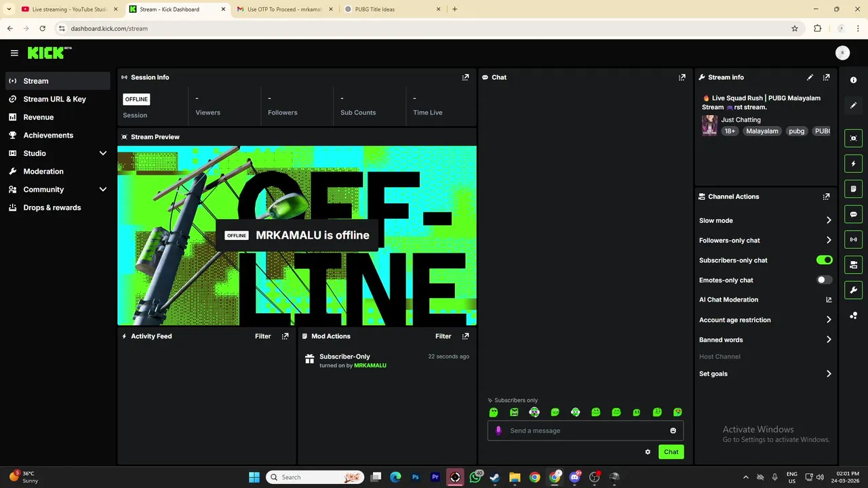The image size is (868, 488).
Task: Click the chat bubble icon in right sidebar
Action: tap(853, 214)
